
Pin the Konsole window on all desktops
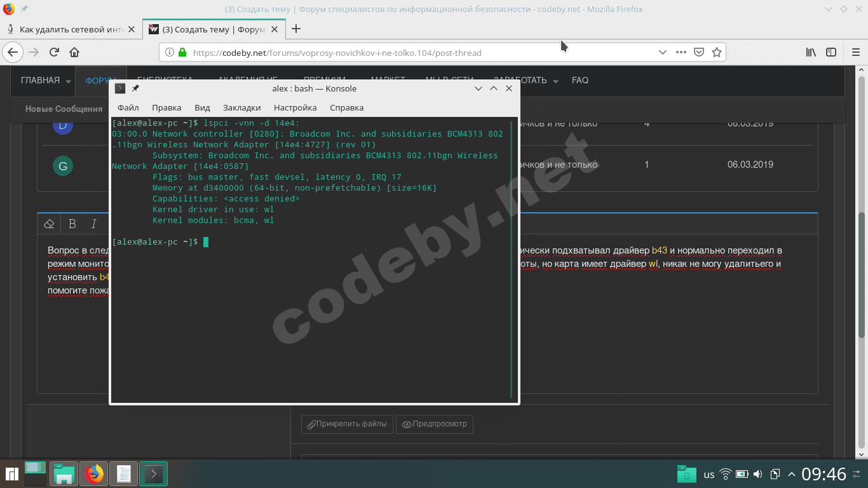click(x=135, y=89)
